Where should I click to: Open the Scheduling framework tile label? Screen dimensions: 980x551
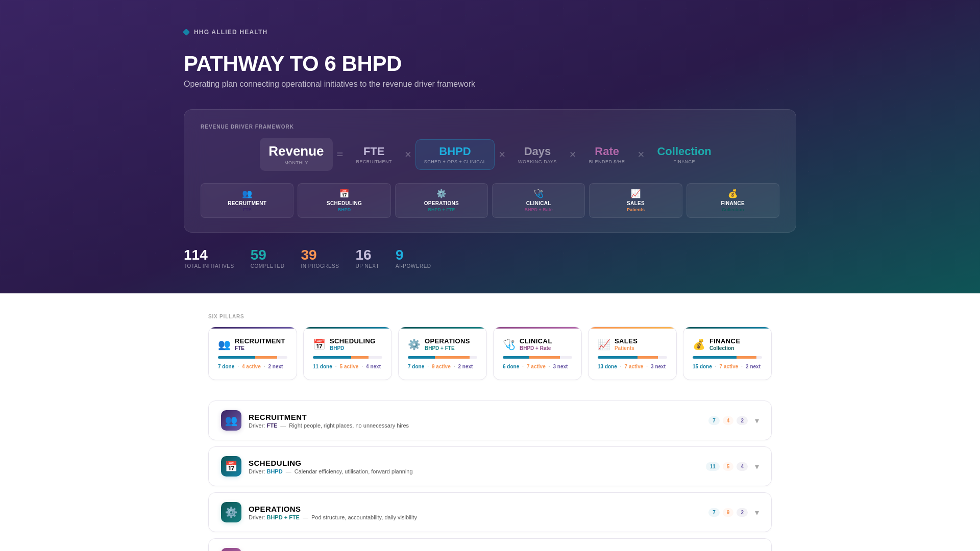click(x=344, y=204)
